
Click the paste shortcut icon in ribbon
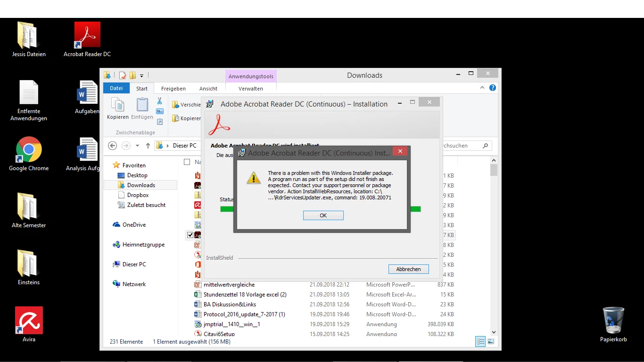(159, 122)
